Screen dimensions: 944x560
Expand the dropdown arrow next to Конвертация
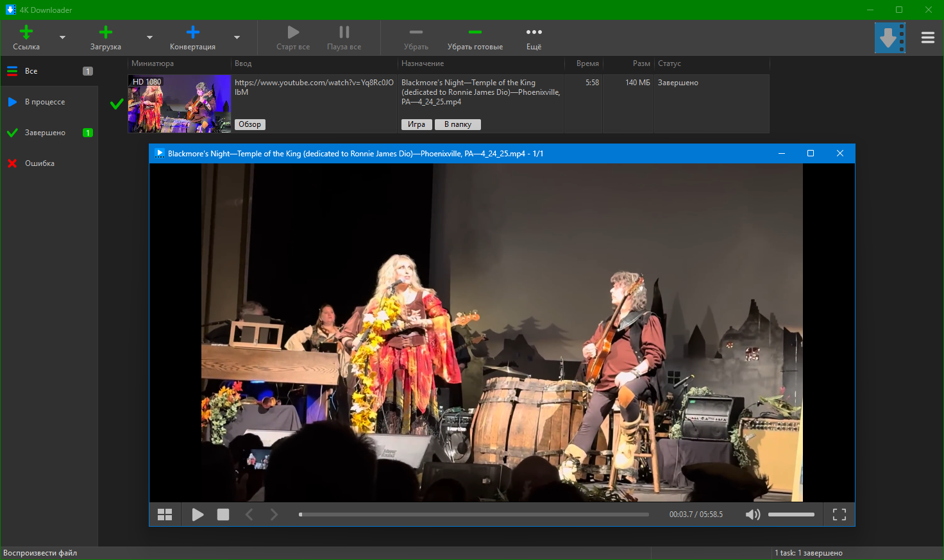coord(237,38)
